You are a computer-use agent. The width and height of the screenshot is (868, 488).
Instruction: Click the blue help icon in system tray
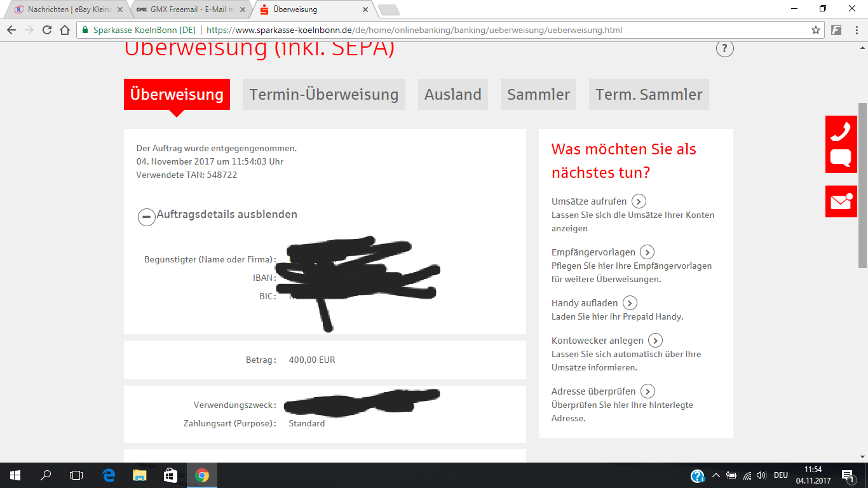tap(698, 475)
